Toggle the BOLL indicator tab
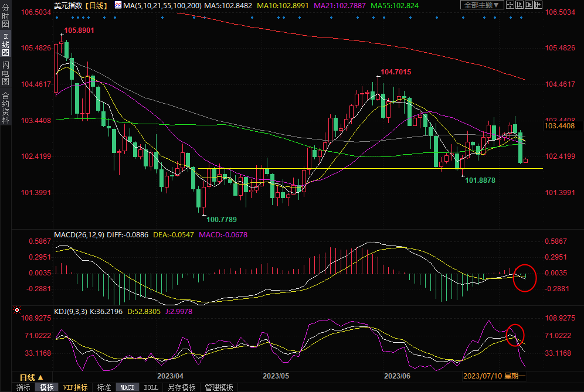Viewport: 584px width, 392px height. coord(151,387)
